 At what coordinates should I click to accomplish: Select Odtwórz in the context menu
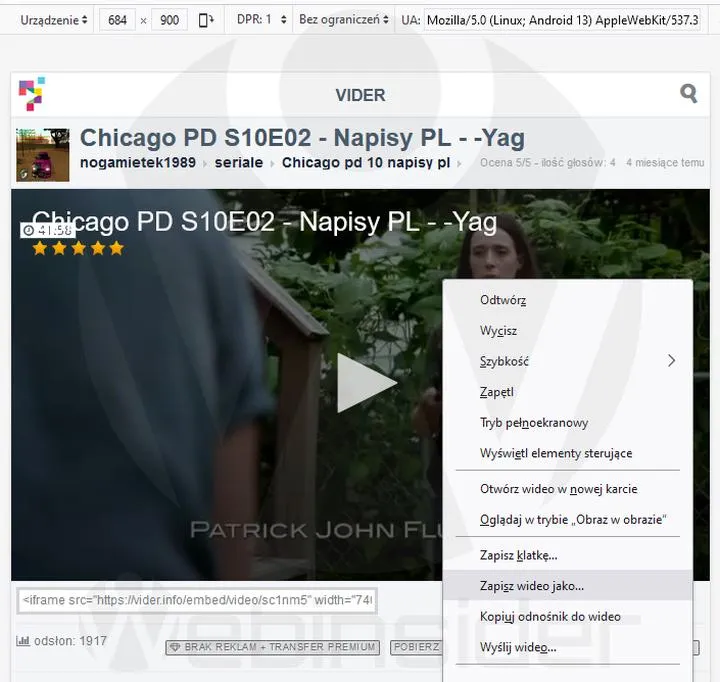tap(503, 300)
